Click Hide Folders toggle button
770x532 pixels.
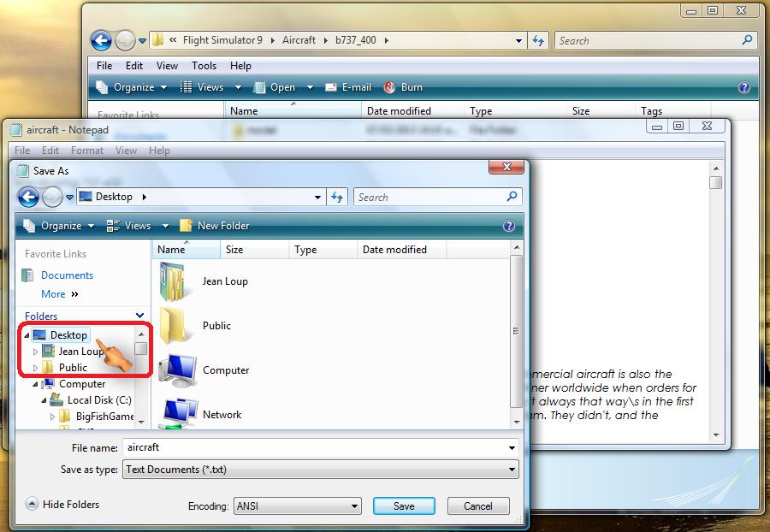click(62, 505)
